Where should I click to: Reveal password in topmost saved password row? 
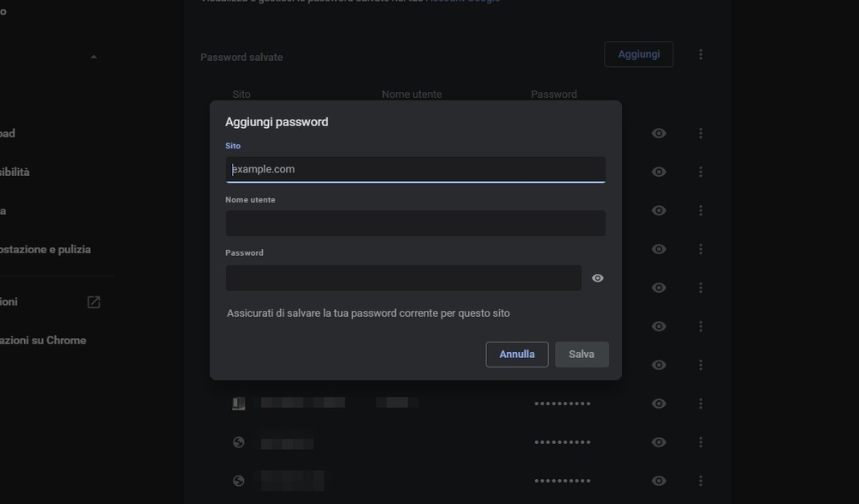tap(659, 133)
